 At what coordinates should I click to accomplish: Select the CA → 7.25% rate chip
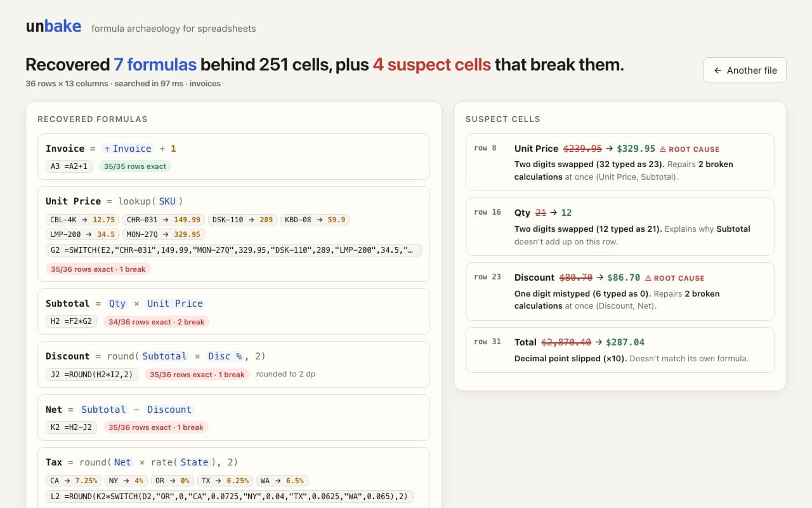pos(74,481)
